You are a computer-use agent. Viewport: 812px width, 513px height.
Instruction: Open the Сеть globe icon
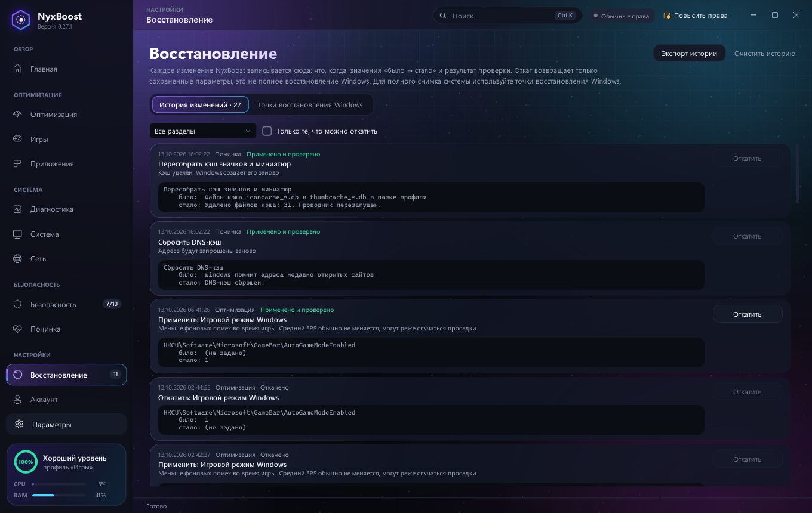click(19, 259)
